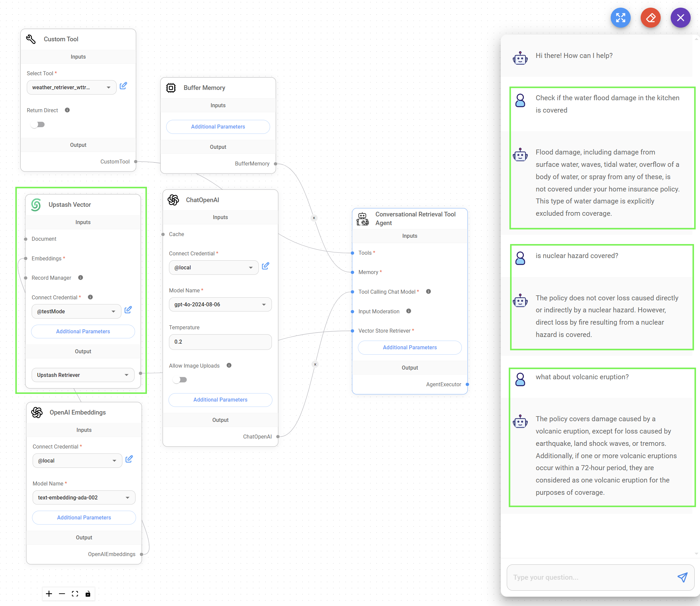Toggle canvas lock interactivity icon

[x=88, y=594]
